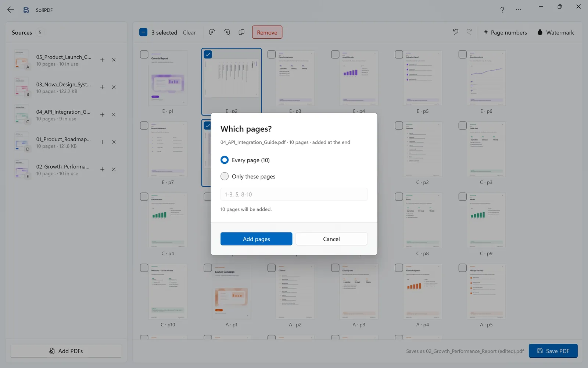Viewport: 588px width, 368px height.
Task: Go back using the back arrow
Action: tap(10, 10)
